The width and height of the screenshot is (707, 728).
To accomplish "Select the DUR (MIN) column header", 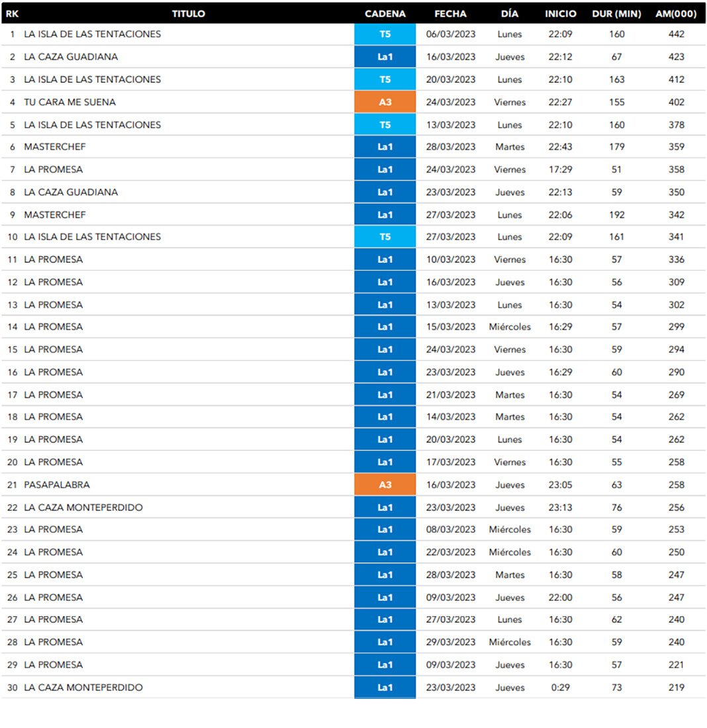I will [x=616, y=14].
